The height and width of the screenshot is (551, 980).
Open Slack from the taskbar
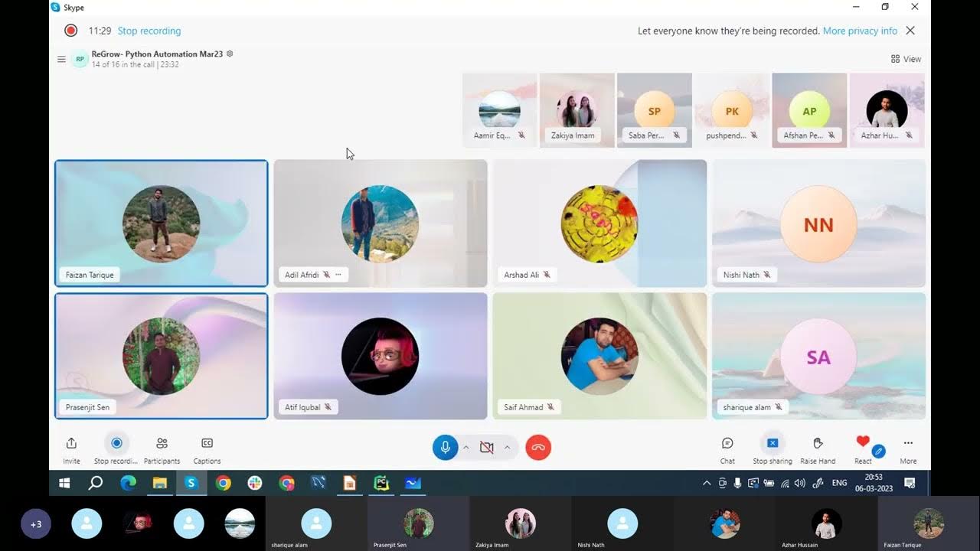(x=255, y=483)
